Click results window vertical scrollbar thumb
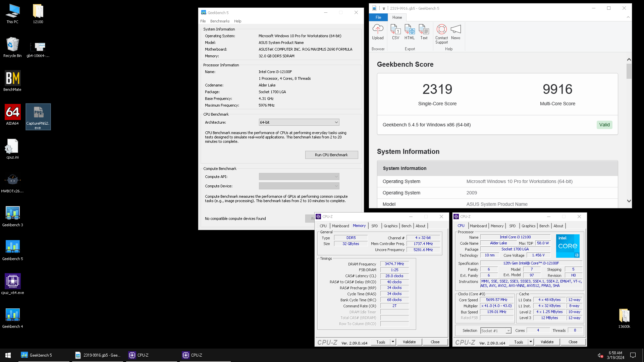644x362 pixels. (629, 71)
